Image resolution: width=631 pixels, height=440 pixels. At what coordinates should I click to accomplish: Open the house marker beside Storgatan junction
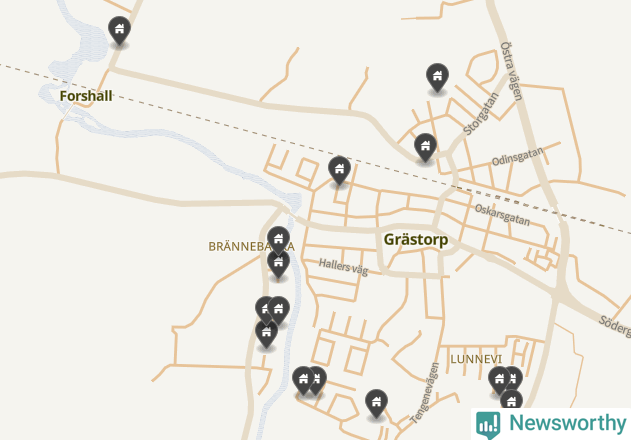pyautogui.click(x=425, y=148)
